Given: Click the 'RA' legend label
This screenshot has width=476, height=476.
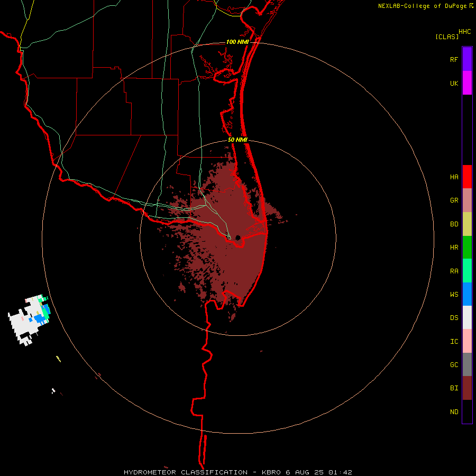Looking at the screenshot, I should pos(454,271).
